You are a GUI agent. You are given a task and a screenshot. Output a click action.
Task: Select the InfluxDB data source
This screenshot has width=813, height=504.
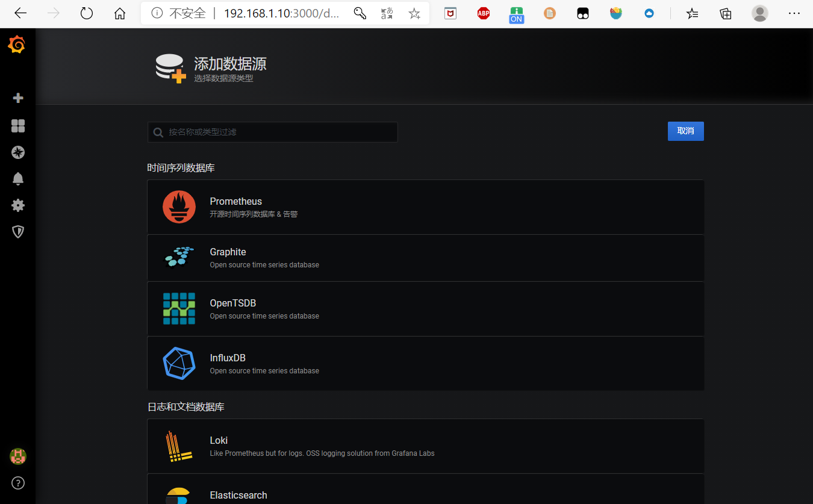click(425, 364)
